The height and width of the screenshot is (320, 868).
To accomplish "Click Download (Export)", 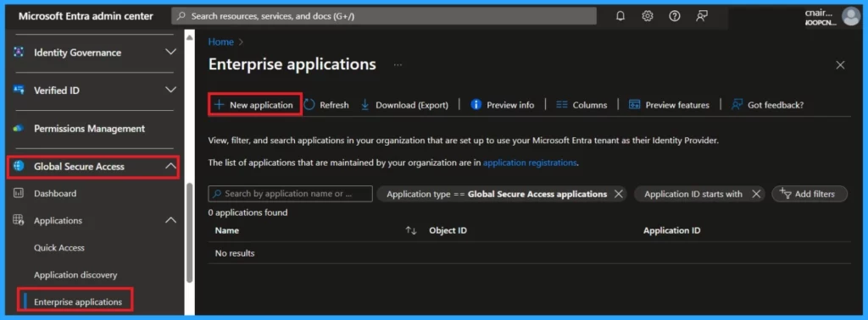I will 412,105.
